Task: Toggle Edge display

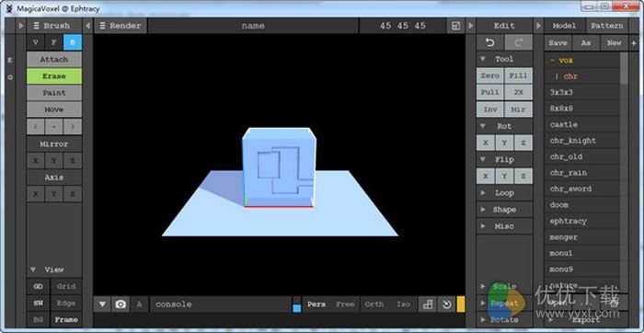Action: 66,304
